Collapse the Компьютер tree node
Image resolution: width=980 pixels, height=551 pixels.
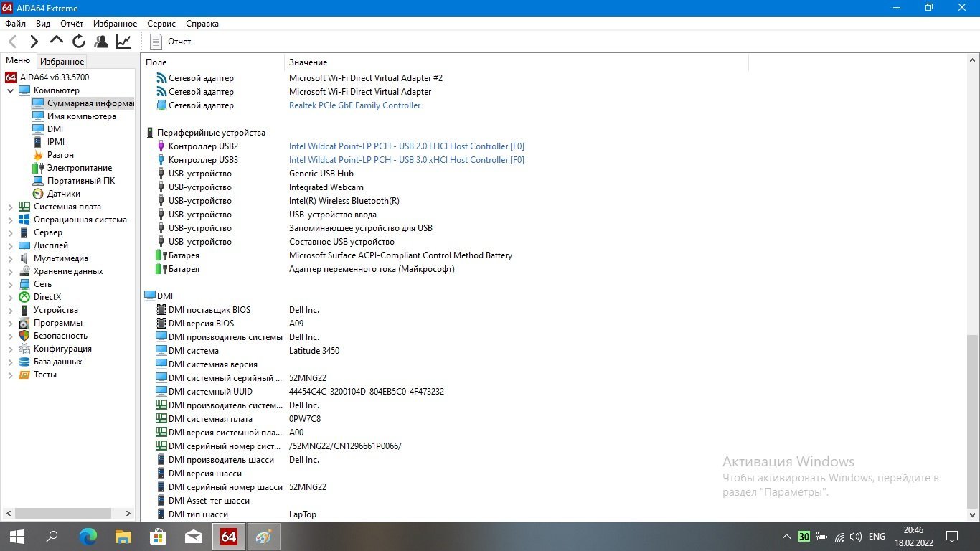pos(11,91)
